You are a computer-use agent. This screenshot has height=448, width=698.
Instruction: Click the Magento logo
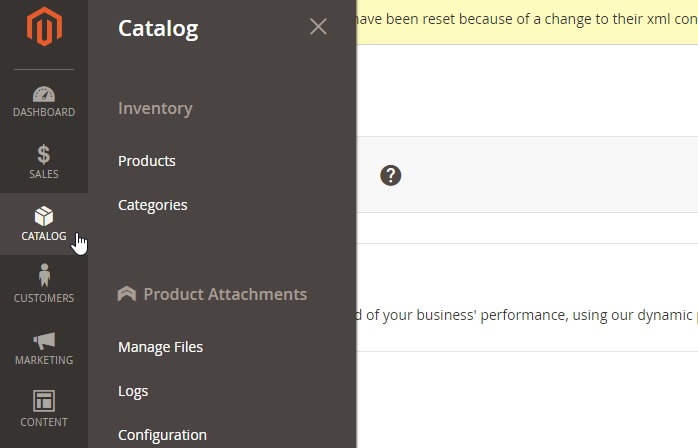pyautogui.click(x=43, y=29)
